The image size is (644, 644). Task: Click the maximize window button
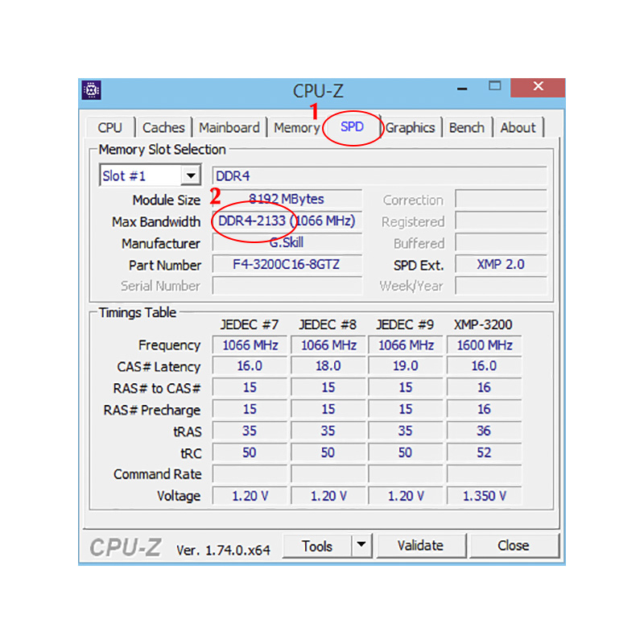tap(495, 86)
